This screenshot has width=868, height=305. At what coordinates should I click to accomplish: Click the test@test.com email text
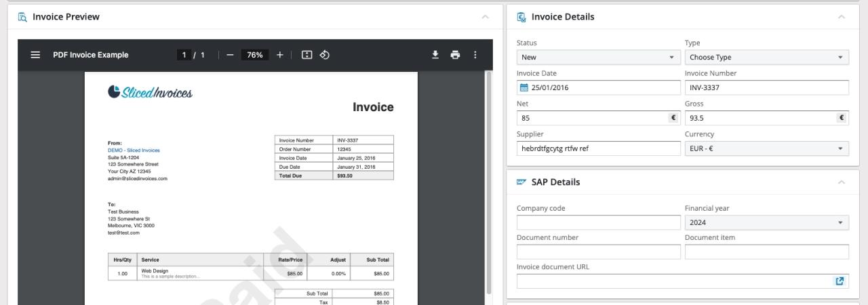(x=123, y=233)
